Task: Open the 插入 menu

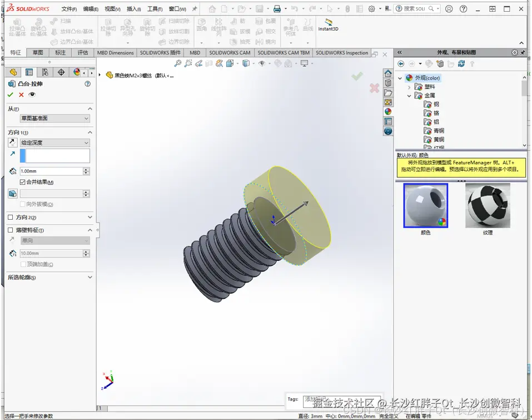Action: (133, 9)
